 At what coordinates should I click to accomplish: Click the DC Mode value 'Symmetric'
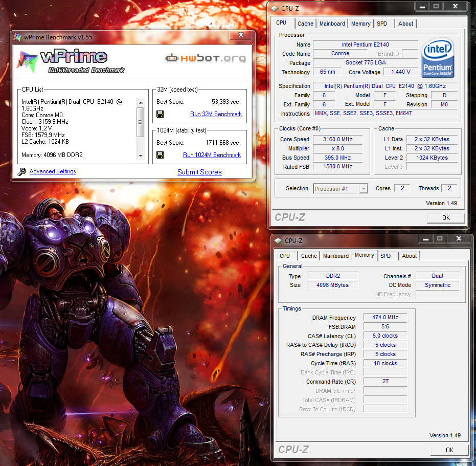(x=438, y=285)
